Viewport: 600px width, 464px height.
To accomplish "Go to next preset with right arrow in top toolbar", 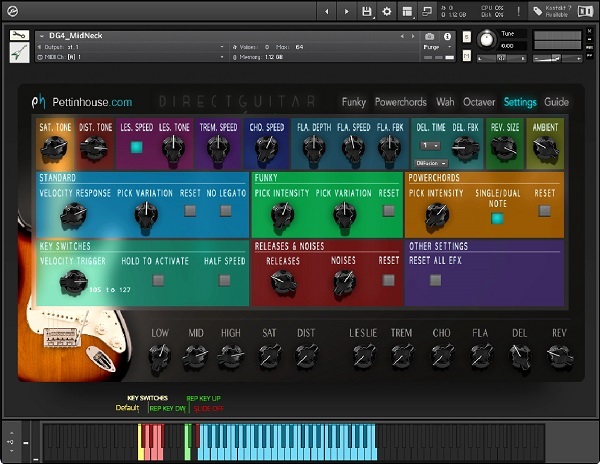I will [346, 11].
